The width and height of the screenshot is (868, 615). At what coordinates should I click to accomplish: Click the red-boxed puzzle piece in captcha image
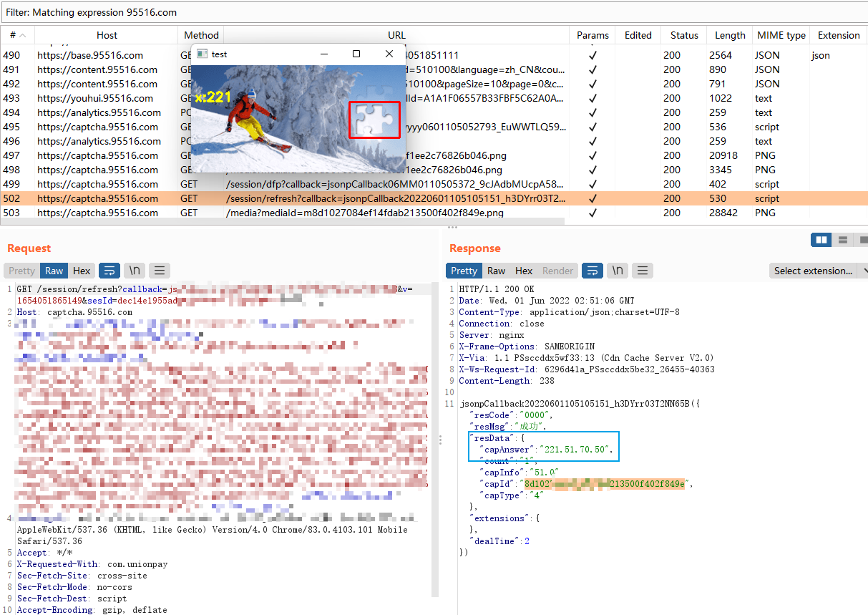coord(374,120)
